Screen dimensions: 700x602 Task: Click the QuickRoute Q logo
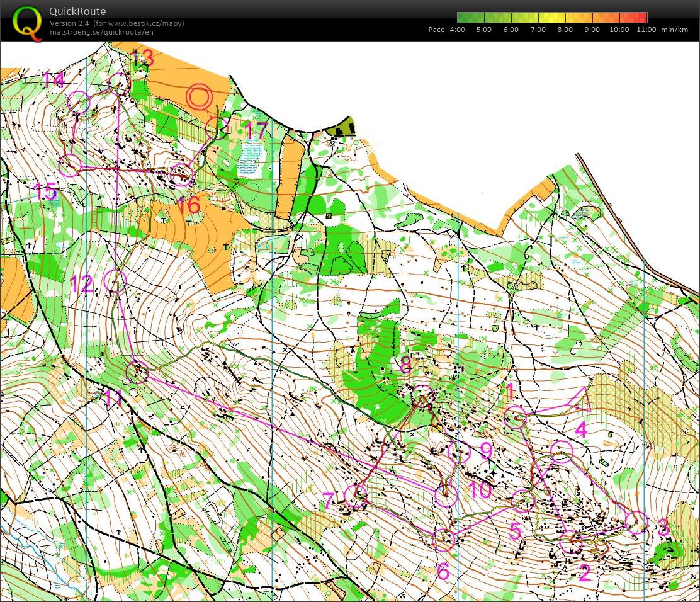pos(28,21)
